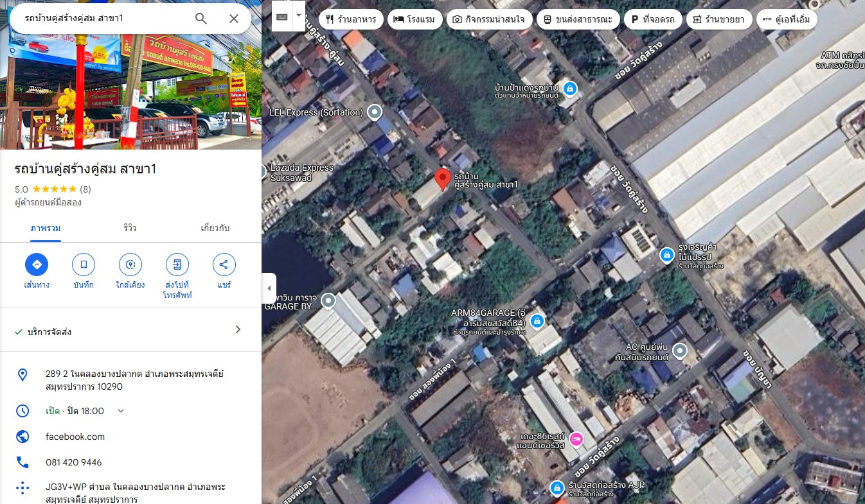This screenshot has width=865, height=504.
Task: Select the ร้านขายยา pharmacy chip
Action: (x=719, y=19)
